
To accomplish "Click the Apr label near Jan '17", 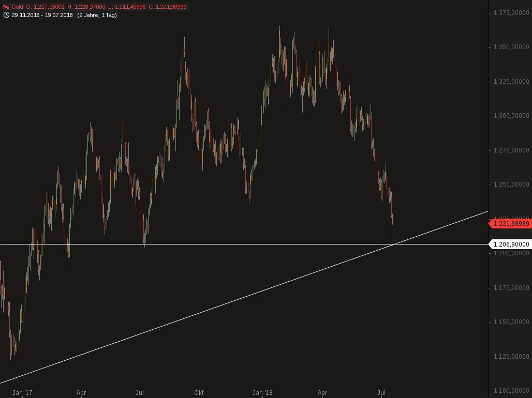I will pyautogui.click(x=81, y=393).
